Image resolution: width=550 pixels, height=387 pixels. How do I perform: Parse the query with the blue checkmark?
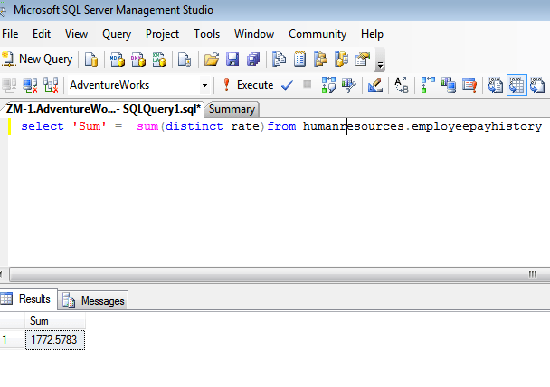click(x=287, y=85)
